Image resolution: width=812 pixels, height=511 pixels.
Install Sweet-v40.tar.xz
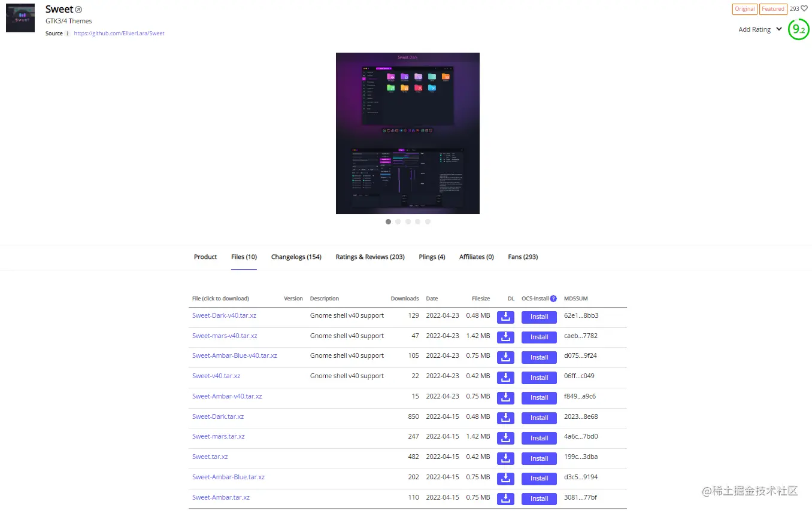click(539, 378)
